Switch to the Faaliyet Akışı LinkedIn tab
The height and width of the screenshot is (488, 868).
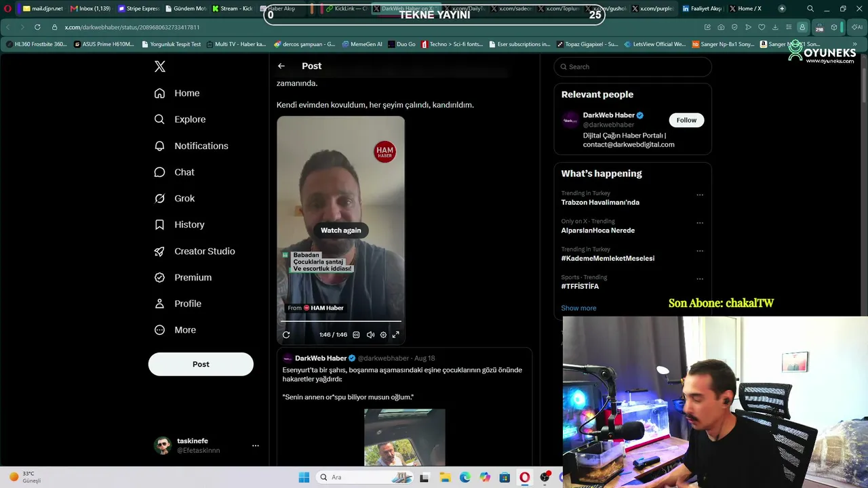702,9
